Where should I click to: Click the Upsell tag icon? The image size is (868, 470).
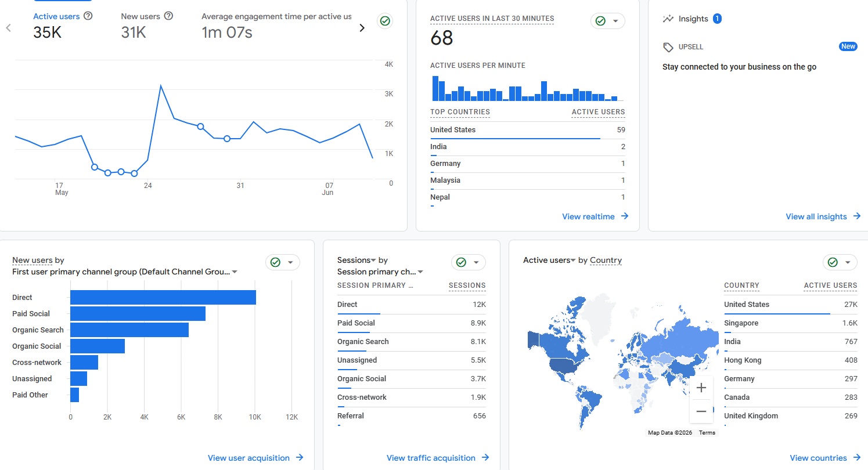point(668,47)
